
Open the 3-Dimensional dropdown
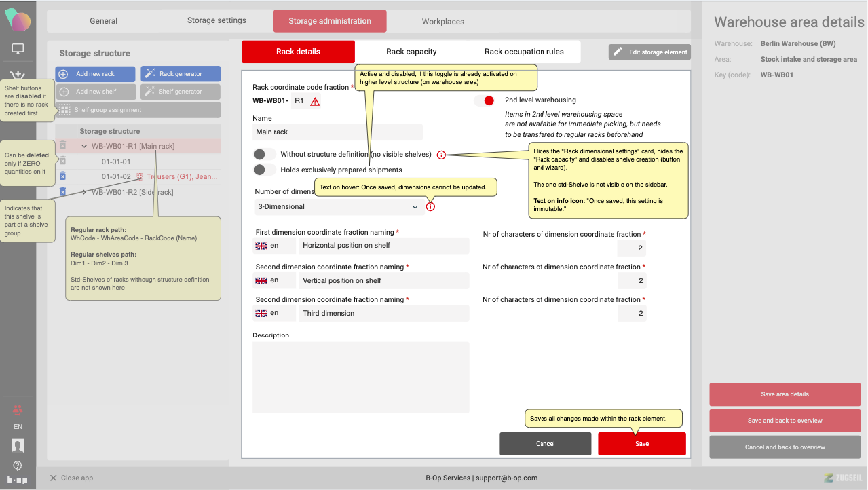coord(339,207)
